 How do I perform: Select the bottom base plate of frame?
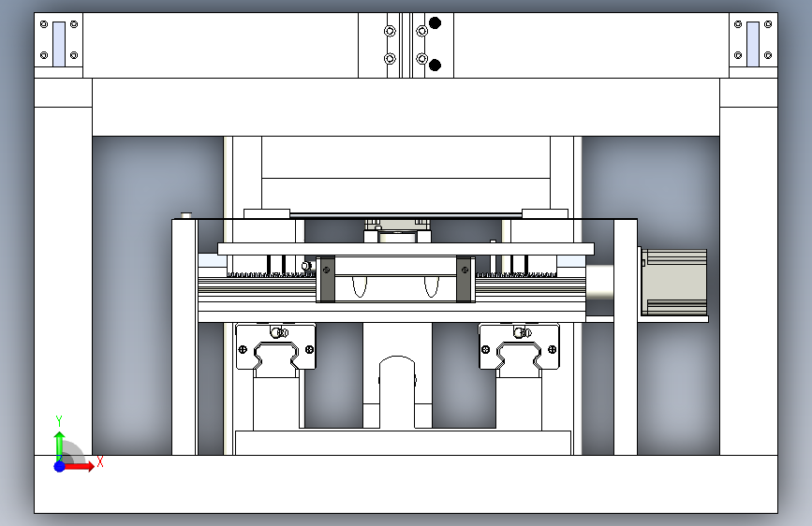pyautogui.click(x=406, y=484)
